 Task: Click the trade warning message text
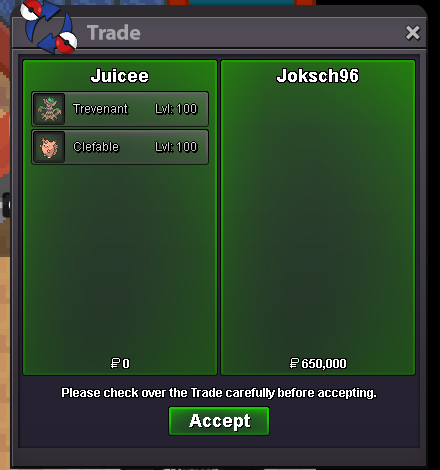point(219,393)
